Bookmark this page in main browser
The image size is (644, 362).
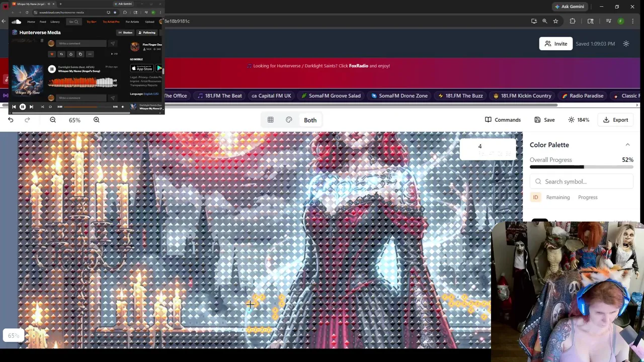point(555,21)
